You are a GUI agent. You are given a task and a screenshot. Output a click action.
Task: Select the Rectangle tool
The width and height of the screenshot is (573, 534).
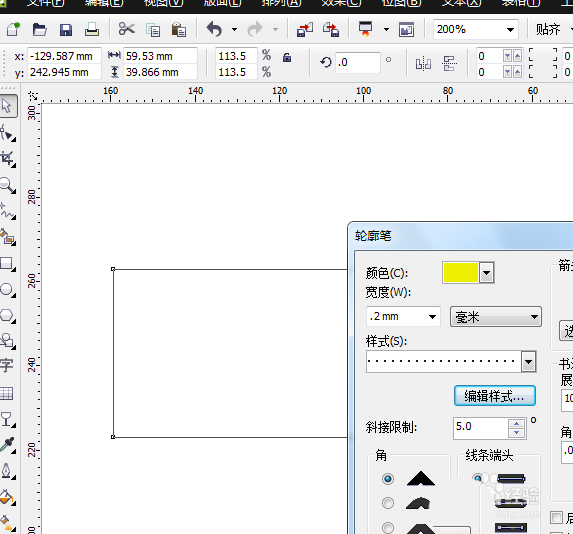(7, 264)
